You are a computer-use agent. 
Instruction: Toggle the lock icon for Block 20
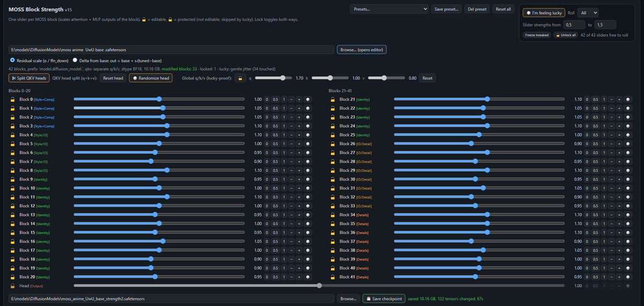pyautogui.click(x=12, y=277)
